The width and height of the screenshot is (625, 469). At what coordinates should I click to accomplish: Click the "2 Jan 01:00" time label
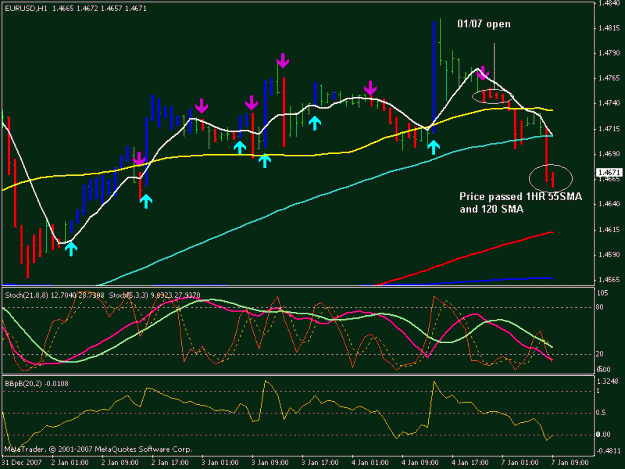click(70, 463)
